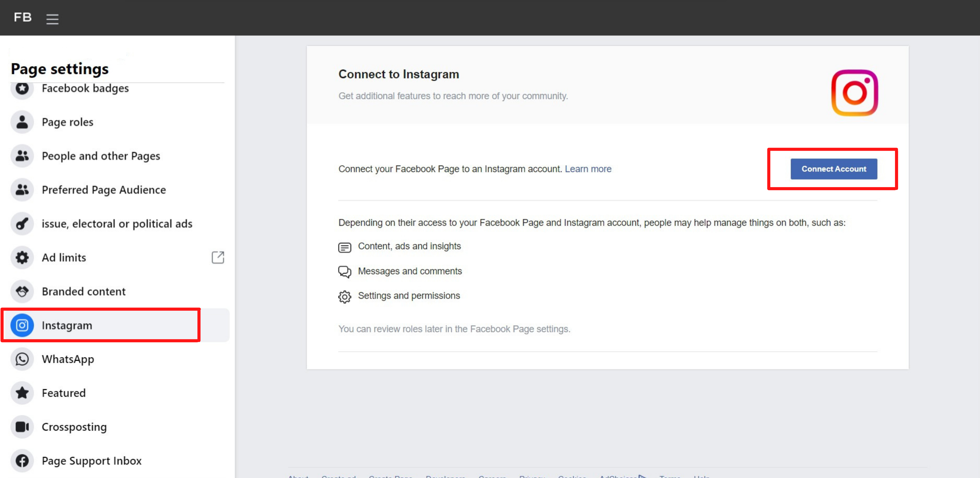
Task: Click the Featured star icon
Action: 22,393
